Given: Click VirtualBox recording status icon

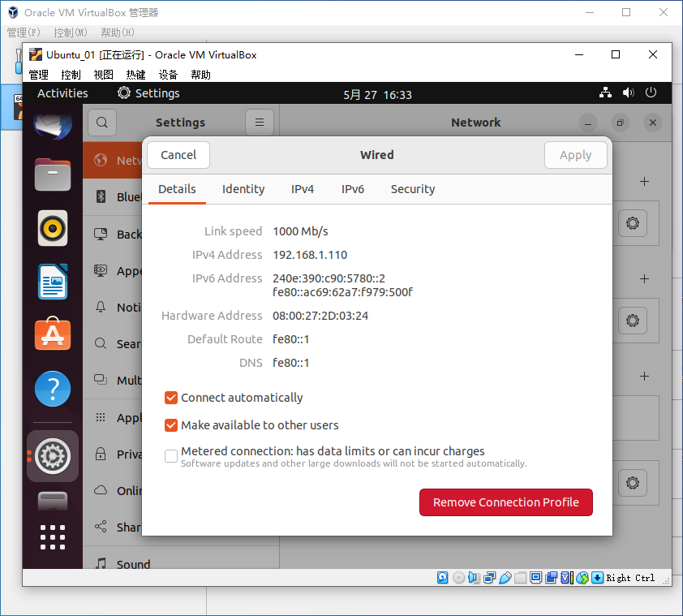Looking at the screenshot, I should pyautogui.click(x=551, y=578).
